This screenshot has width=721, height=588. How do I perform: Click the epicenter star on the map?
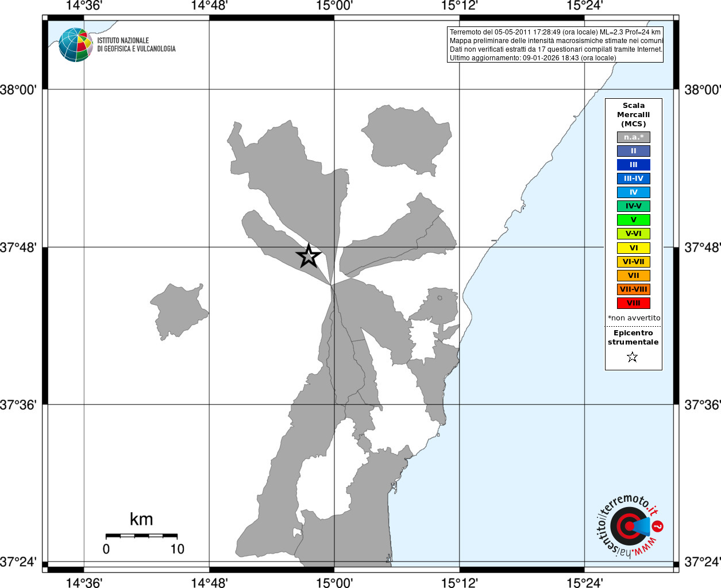tap(309, 256)
